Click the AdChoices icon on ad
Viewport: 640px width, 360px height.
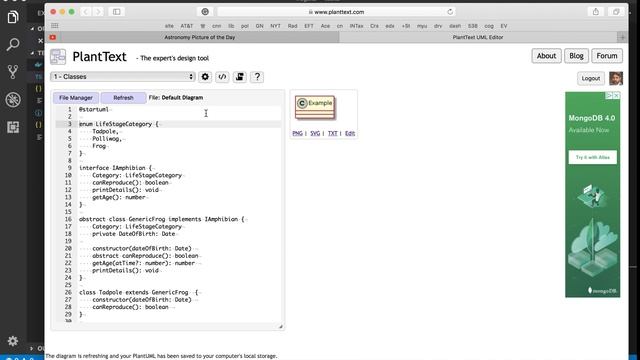[x=609, y=95]
